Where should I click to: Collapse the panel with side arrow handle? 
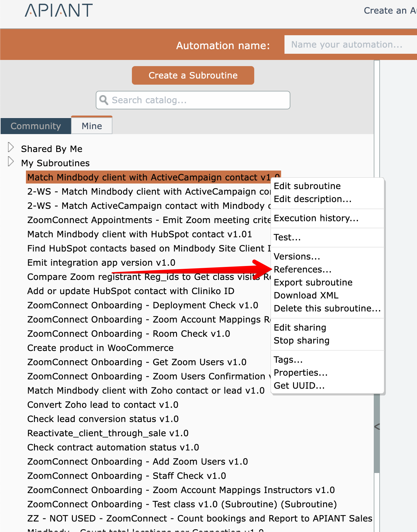pyautogui.click(x=377, y=427)
